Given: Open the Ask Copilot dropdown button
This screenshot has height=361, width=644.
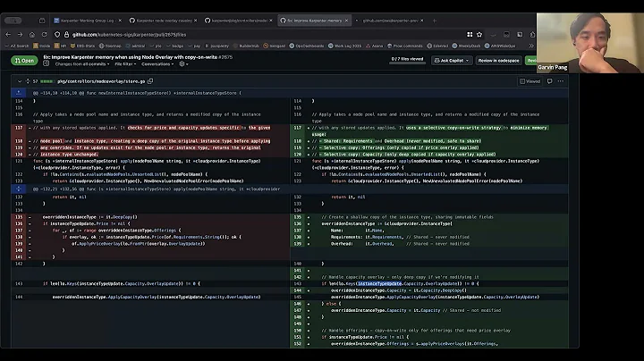Looking at the screenshot, I should [x=452, y=60].
